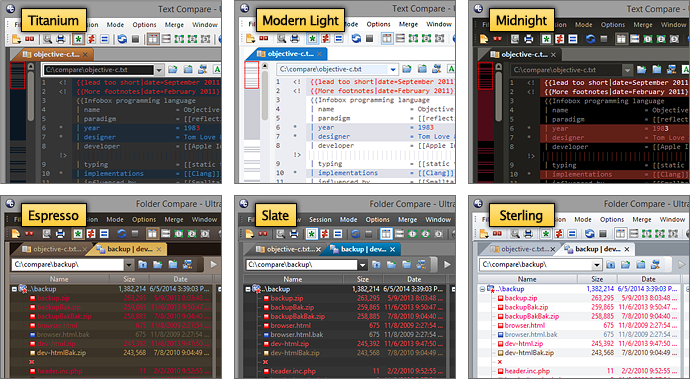Click the new session icon in Slate toolbar
This screenshot has height=381, width=690.
pos(250,234)
